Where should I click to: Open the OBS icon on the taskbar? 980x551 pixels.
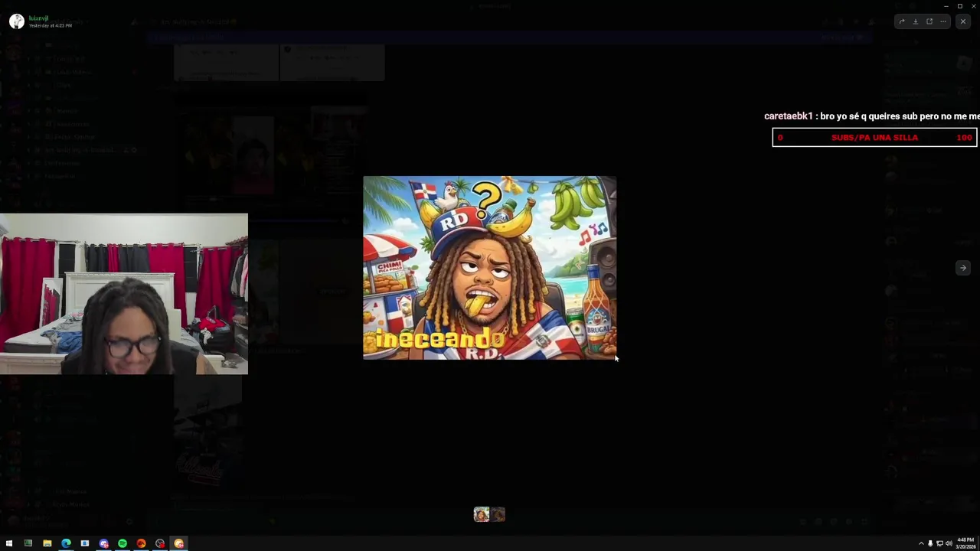coord(160,543)
